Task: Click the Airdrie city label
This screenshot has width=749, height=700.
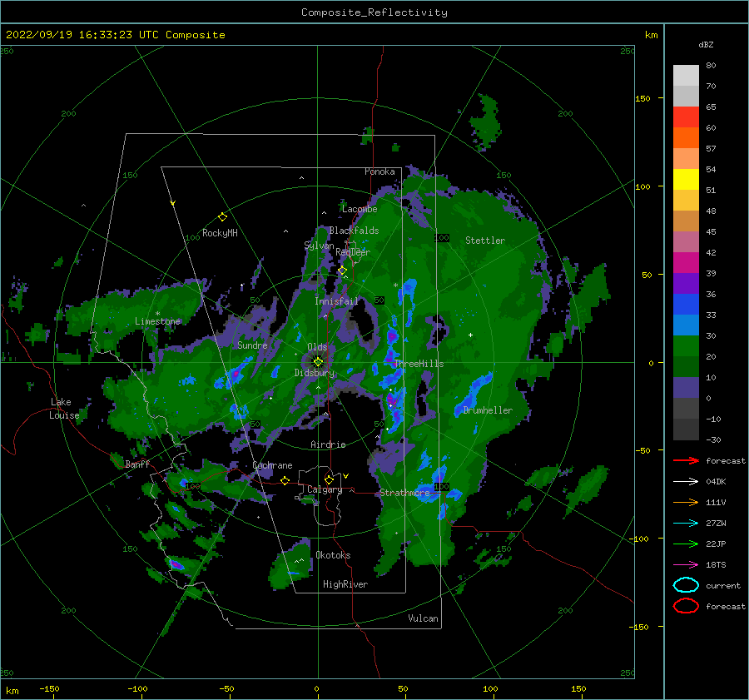Action: coord(328,444)
